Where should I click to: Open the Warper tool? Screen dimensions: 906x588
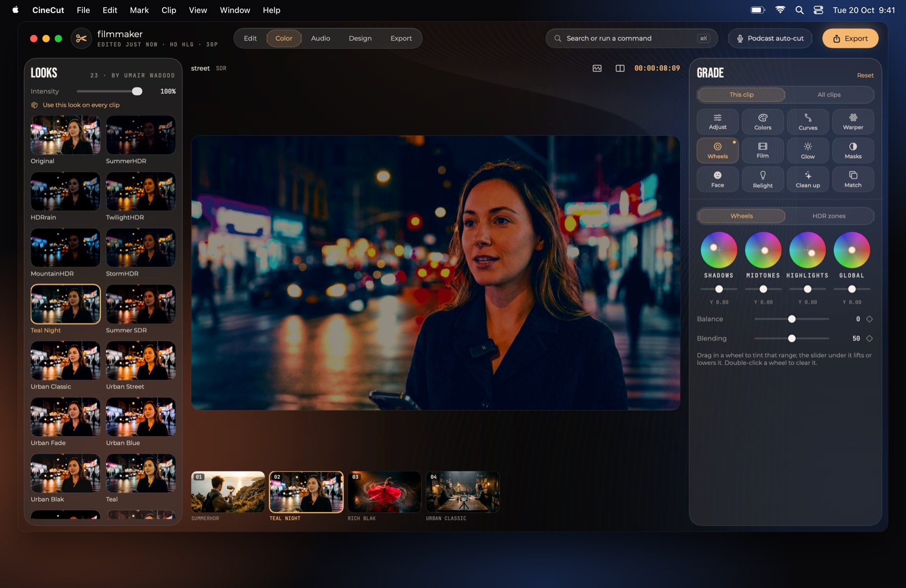[853, 122]
